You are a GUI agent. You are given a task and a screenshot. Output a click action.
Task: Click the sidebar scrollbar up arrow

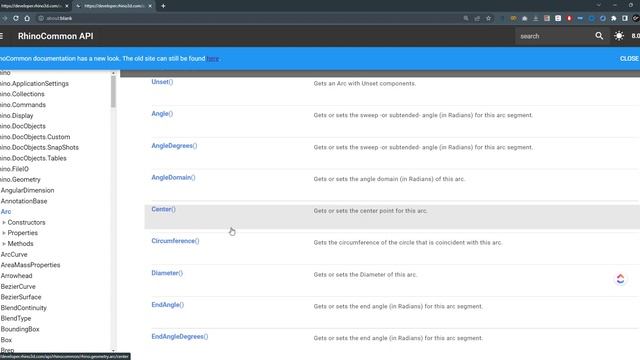(x=113, y=73)
